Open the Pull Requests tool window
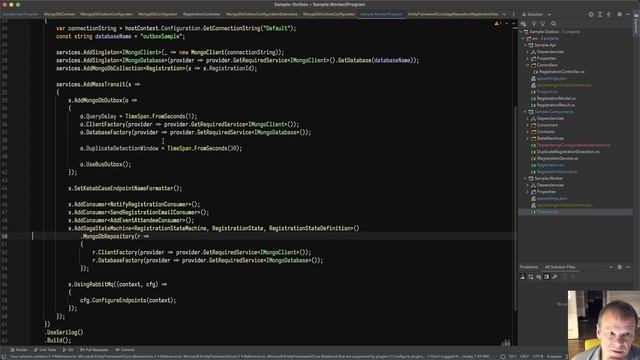 (94, 350)
